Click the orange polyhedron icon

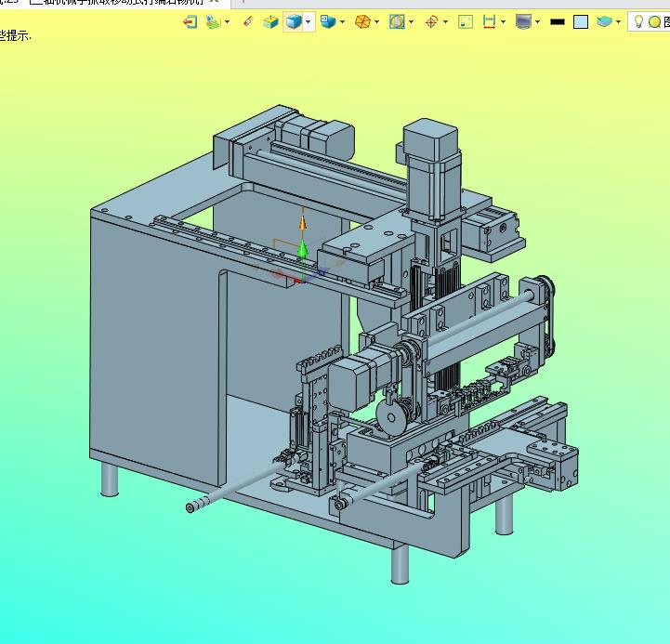(x=362, y=21)
